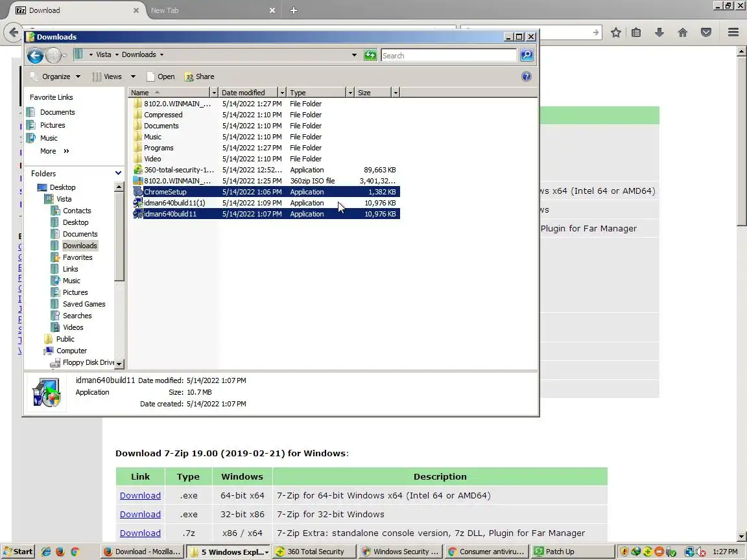Select Public in the folder tree

(x=65, y=339)
